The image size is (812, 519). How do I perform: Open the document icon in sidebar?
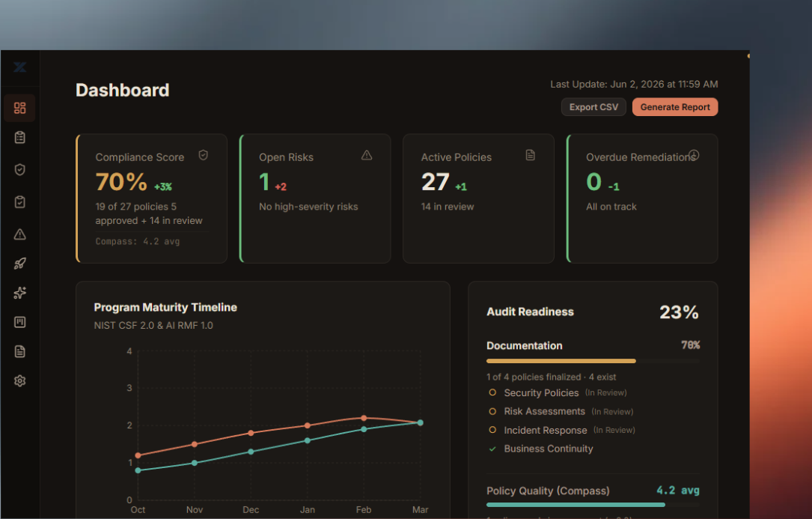(19, 351)
